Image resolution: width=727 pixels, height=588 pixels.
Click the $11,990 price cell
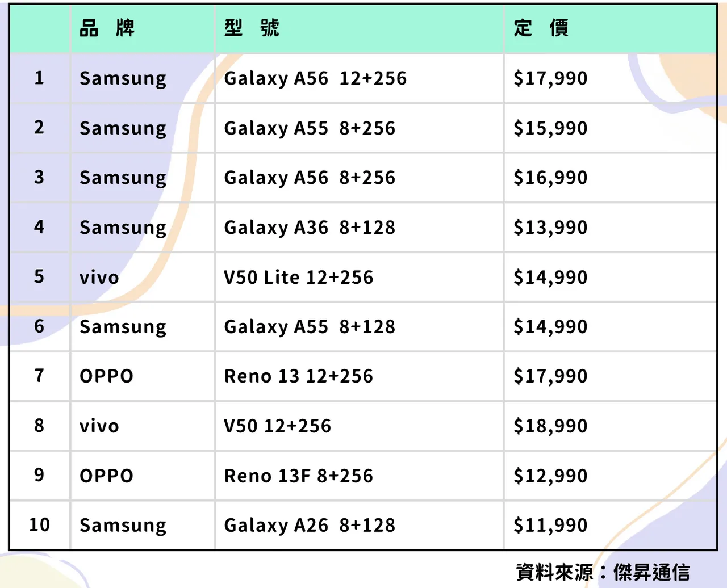(x=550, y=526)
